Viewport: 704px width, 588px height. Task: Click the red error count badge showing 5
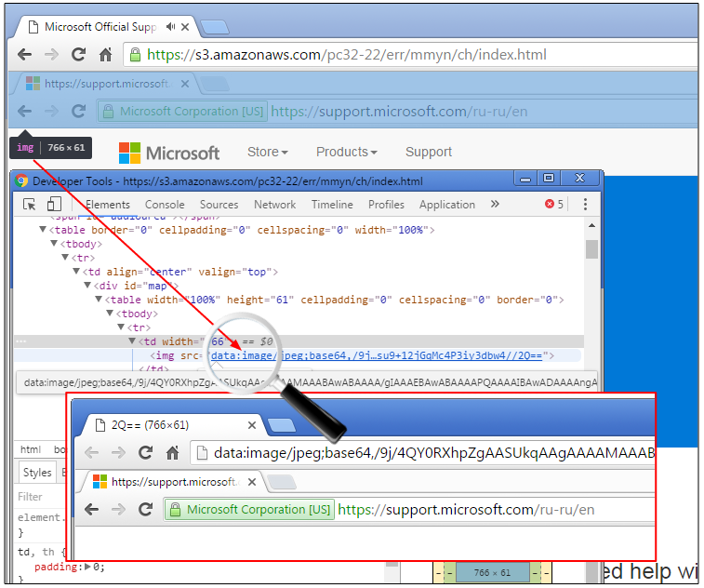coord(554,205)
